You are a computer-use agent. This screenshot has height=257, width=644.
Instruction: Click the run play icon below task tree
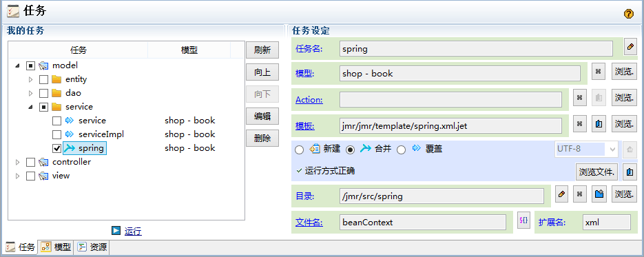coord(116,231)
